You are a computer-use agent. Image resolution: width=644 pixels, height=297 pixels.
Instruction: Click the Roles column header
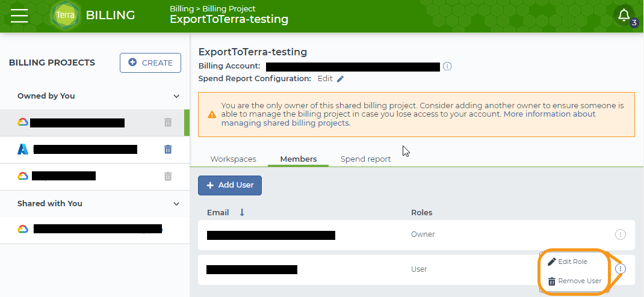point(422,212)
